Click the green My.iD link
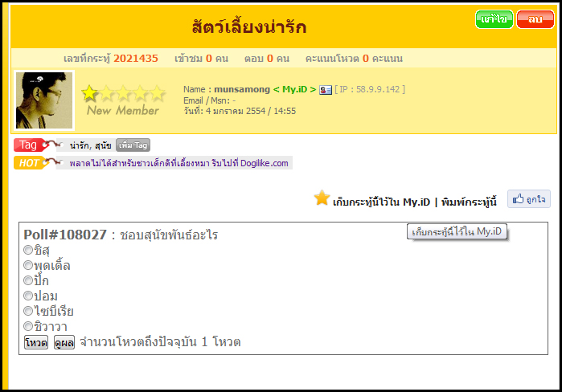Viewport: 562px width, 392px height. click(x=295, y=89)
